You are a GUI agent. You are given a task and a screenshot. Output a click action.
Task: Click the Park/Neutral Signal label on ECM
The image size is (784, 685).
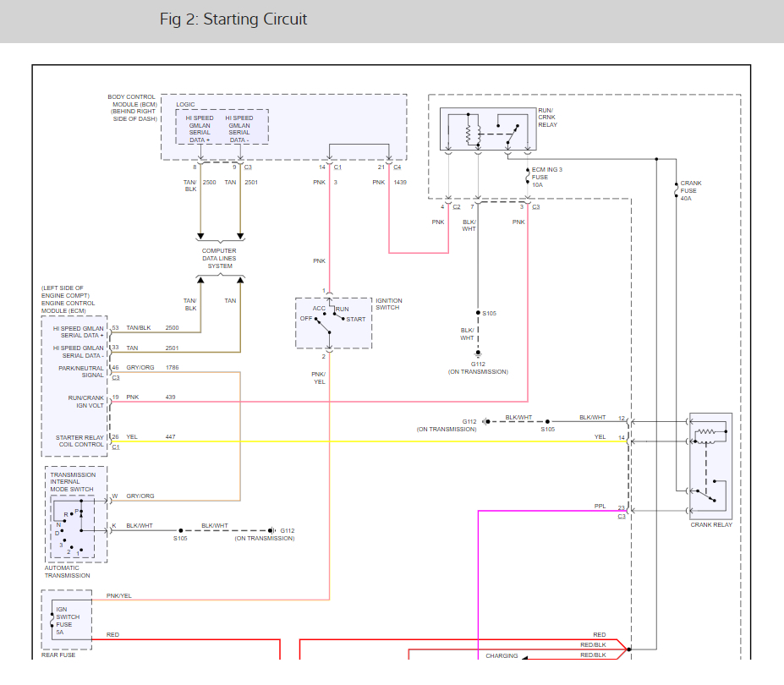click(x=80, y=371)
